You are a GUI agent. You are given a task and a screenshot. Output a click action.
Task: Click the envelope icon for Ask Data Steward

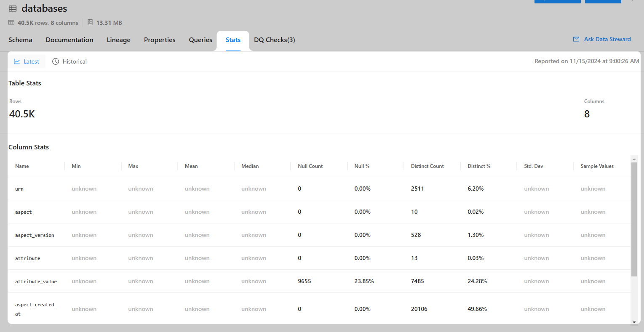click(x=576, y=39)
